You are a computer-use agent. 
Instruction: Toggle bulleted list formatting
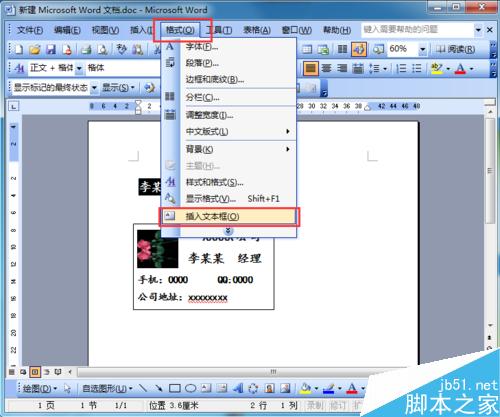pyautogui.click(x=416, y=68)
